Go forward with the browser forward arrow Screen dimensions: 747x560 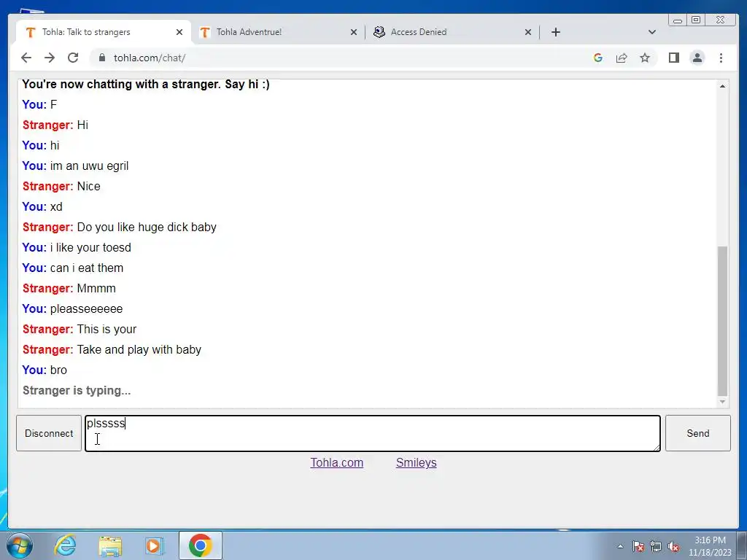tap(50, 58)
